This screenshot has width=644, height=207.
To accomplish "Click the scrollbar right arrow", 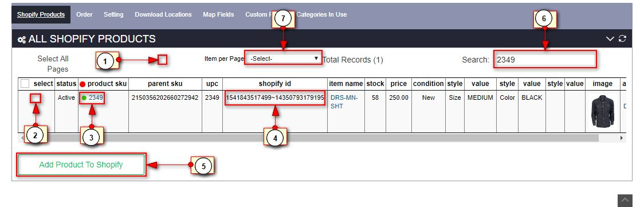I will pos(622,138).
